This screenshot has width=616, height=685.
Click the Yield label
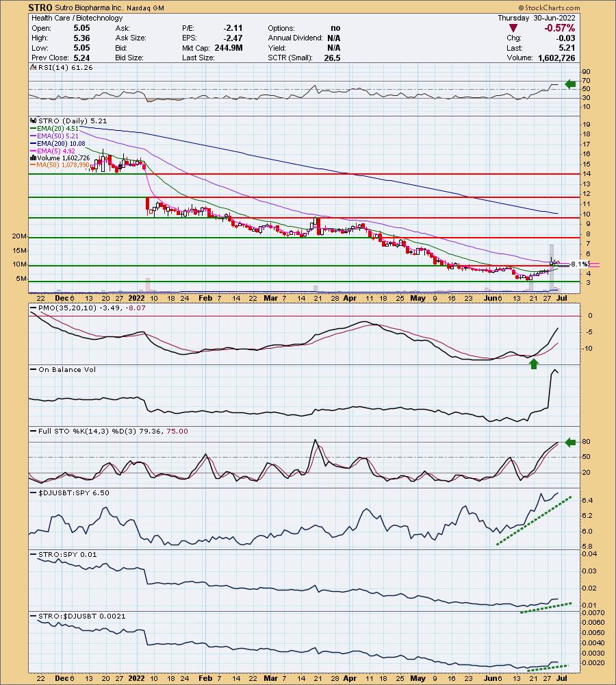(277, 48)
